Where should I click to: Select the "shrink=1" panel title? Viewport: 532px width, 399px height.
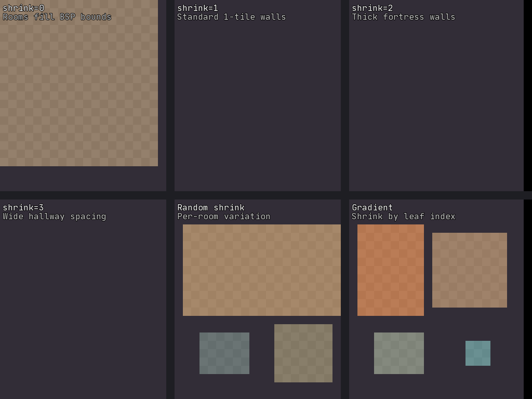198,8
